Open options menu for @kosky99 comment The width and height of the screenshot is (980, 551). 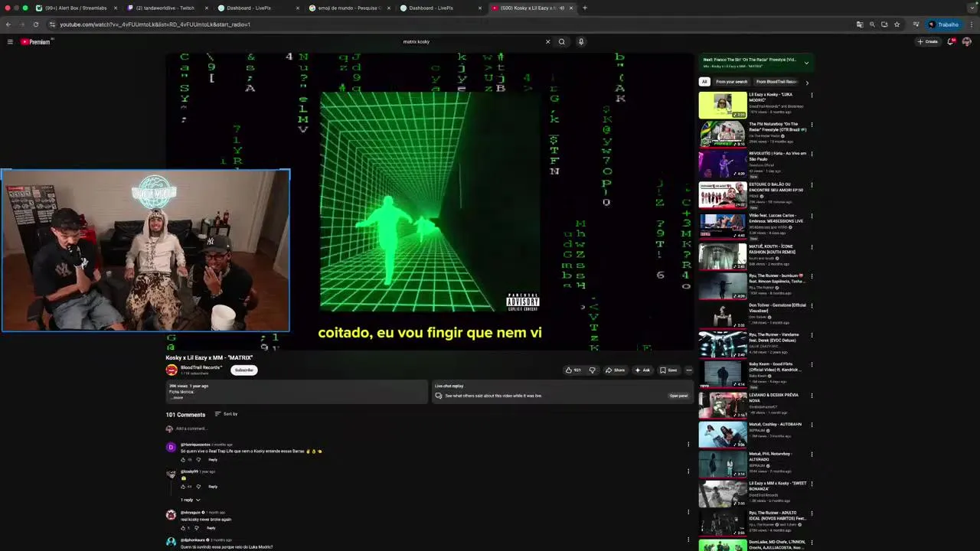coord(688,471)
